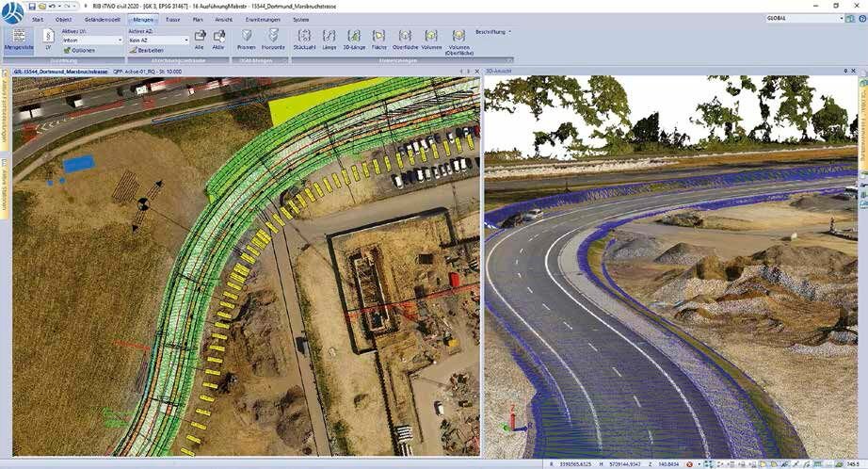Click the Prismen quantity icon

click(247, 40)
